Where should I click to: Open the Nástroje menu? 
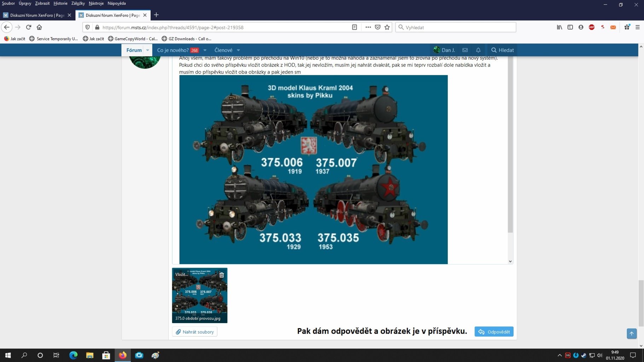96,3
